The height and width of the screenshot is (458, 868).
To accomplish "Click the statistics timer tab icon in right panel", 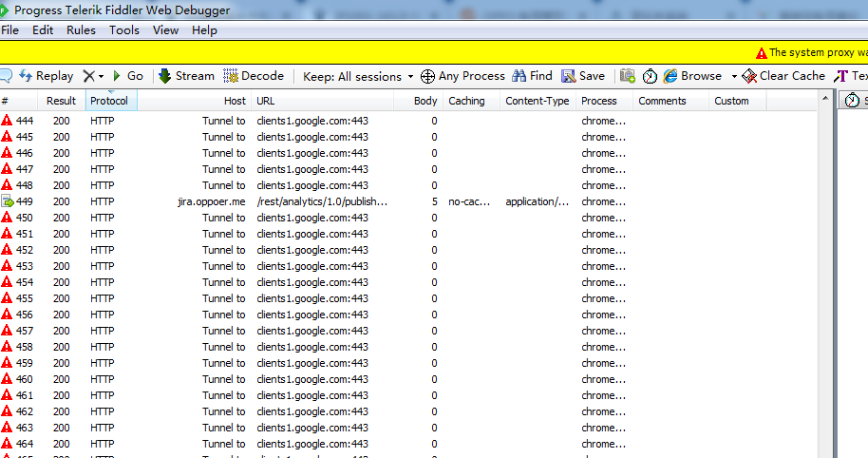I will (x=853, y=100).
